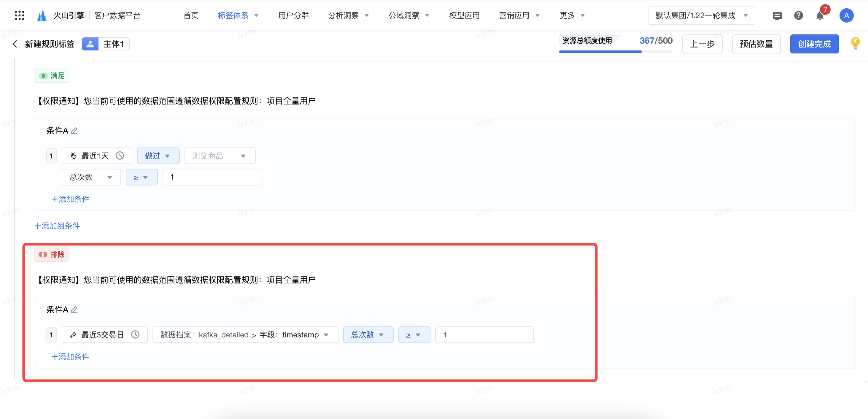Edit 条件A name in 排除 section
The width and height of the screenshot is (868, 419).
[x=74, y=310]
